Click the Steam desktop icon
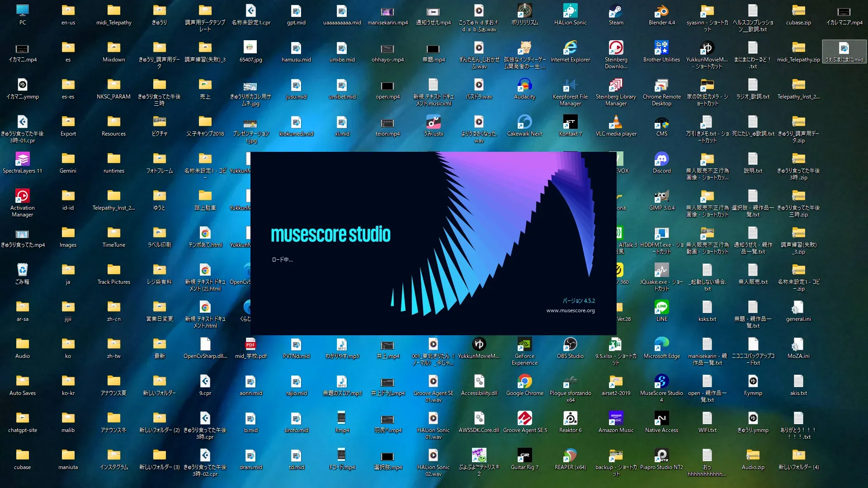Viewport: 868px width, 488px height. (616, 11)
